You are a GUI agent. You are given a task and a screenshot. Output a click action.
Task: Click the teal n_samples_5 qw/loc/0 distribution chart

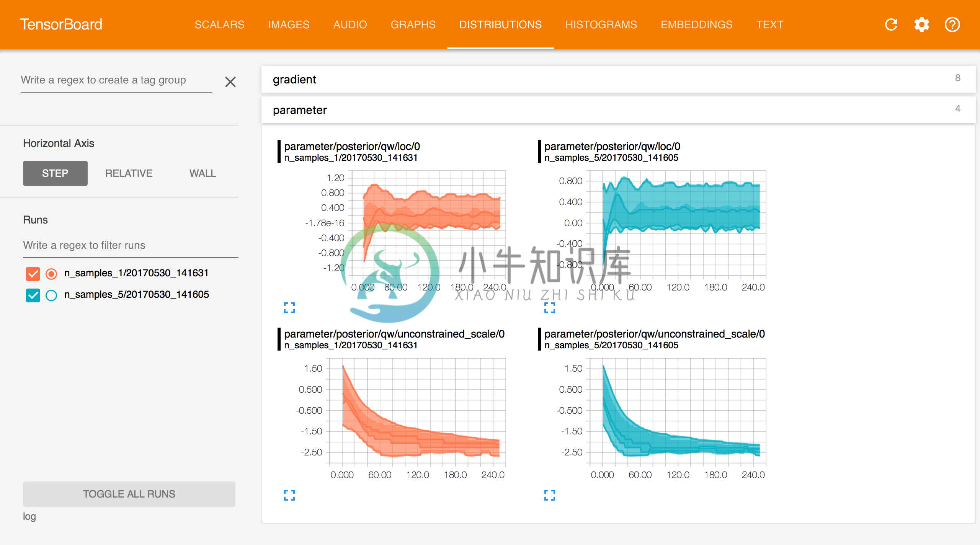[678, 224]
